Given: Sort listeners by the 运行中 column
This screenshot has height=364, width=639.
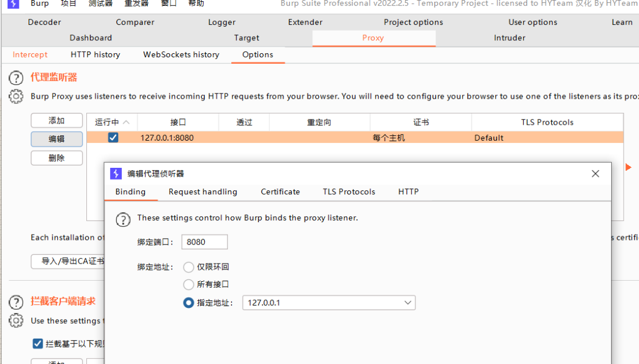Looking at the screenshot, I should [x=112, y=122].
